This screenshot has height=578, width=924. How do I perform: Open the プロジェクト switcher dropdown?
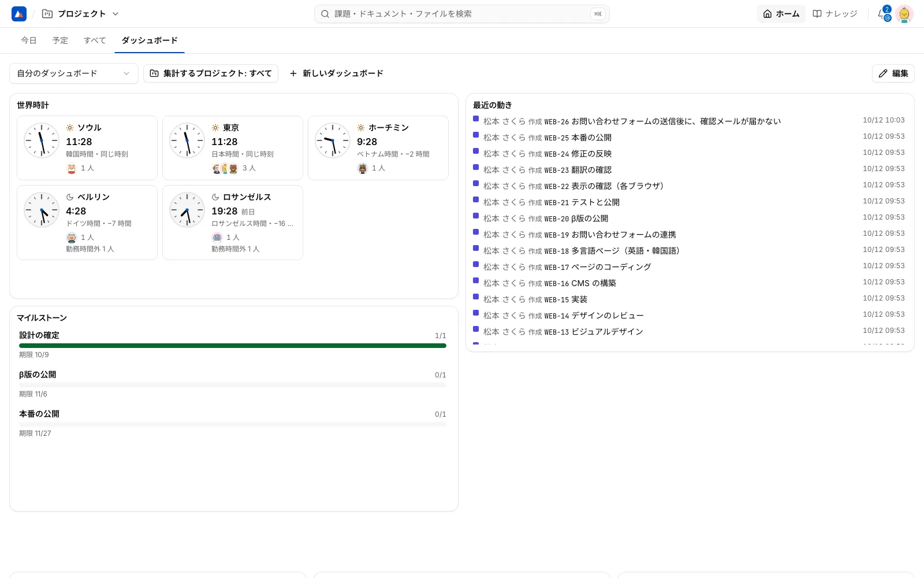click(80, 14)
